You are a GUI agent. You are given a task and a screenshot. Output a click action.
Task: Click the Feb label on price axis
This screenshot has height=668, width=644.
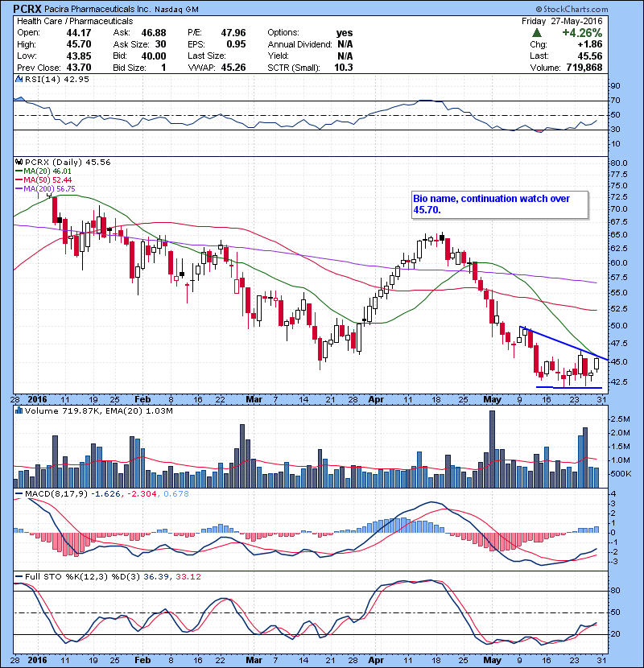pyautogui.click(x=142, y=400)
